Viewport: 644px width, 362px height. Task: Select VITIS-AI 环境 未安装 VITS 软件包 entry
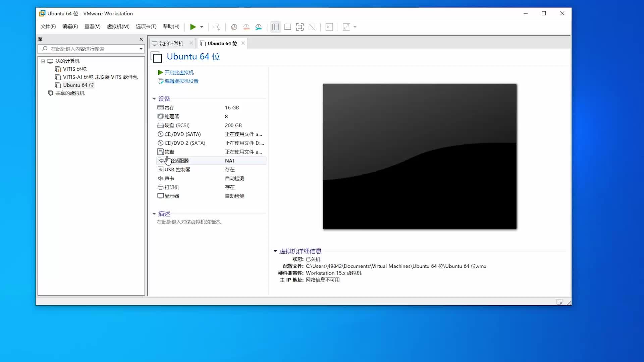(x=100, y=77)
